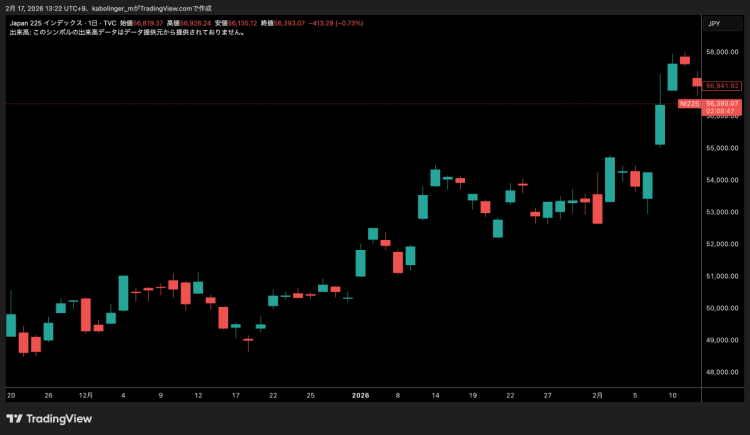Screen dimensions: 750x435
Task: Click the 56,941.92 price label on axis
Action: click(722, 85)
